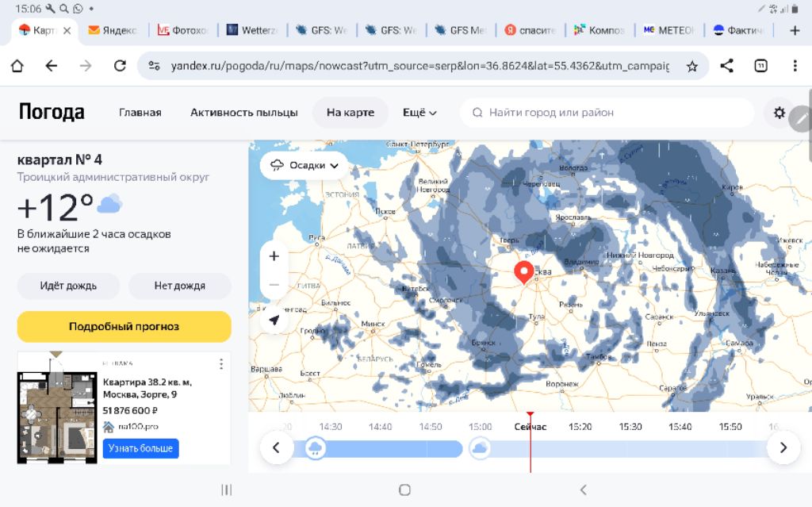Tap the Android home button
The height and width of the screenshot is (507, 812).
point(405,490)
